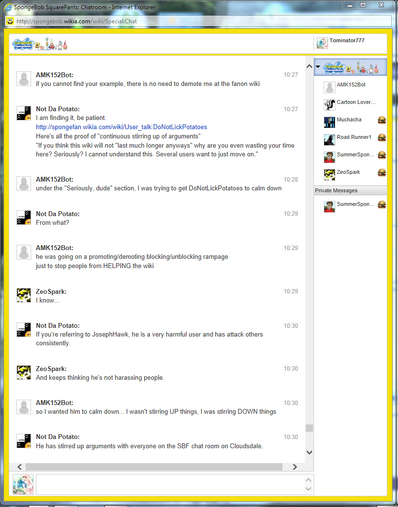The width and height of the screenshot is (398, 507).
Task: Select the main room header in sidebar
Action: coord(350,67)
